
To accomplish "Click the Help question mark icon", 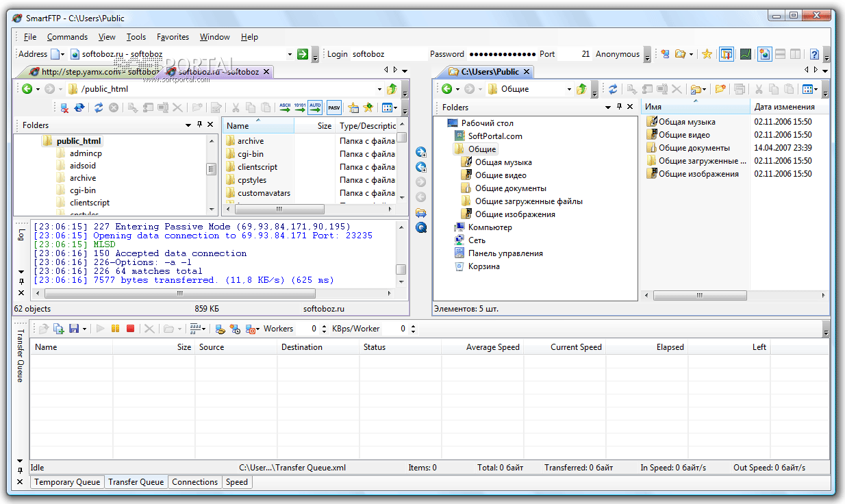I will point(814,54).
